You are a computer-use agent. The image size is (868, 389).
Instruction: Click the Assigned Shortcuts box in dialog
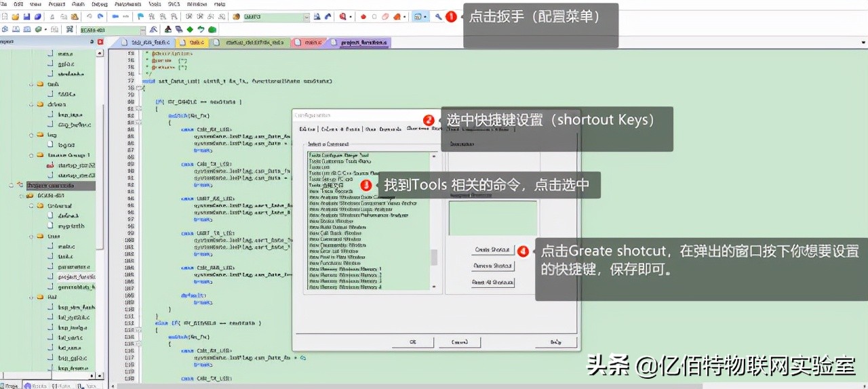493,218
